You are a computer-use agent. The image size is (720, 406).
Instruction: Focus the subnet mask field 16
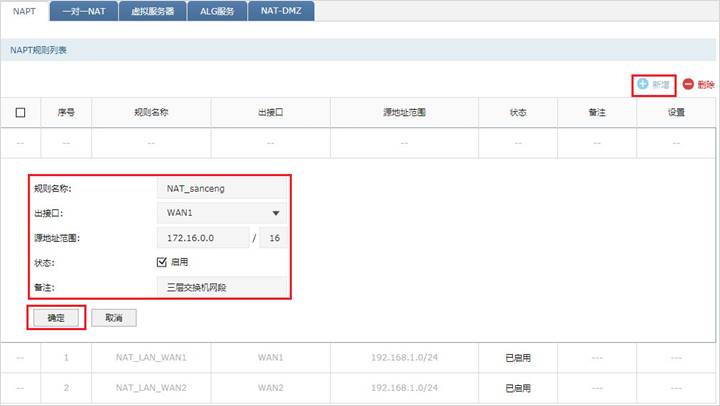274,238
